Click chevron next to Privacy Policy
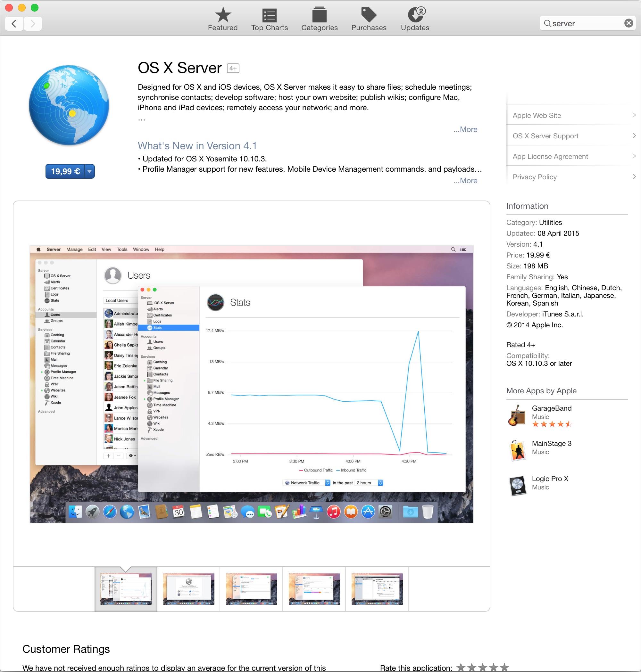 coord(634,176)
